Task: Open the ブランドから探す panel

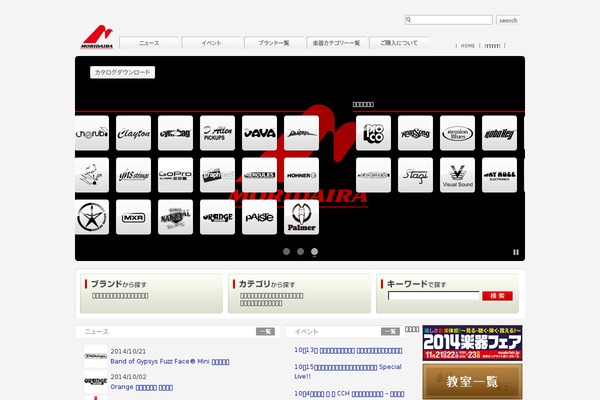Action: [x=152, y=293]
